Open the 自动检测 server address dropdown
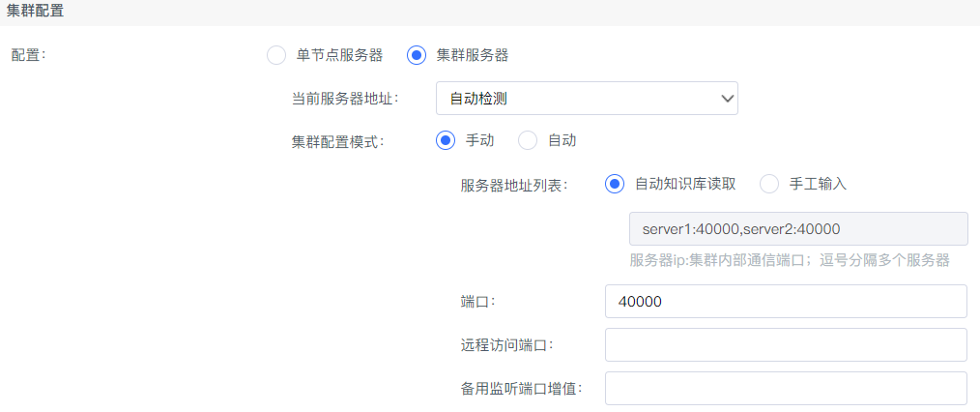 point(587,98)
